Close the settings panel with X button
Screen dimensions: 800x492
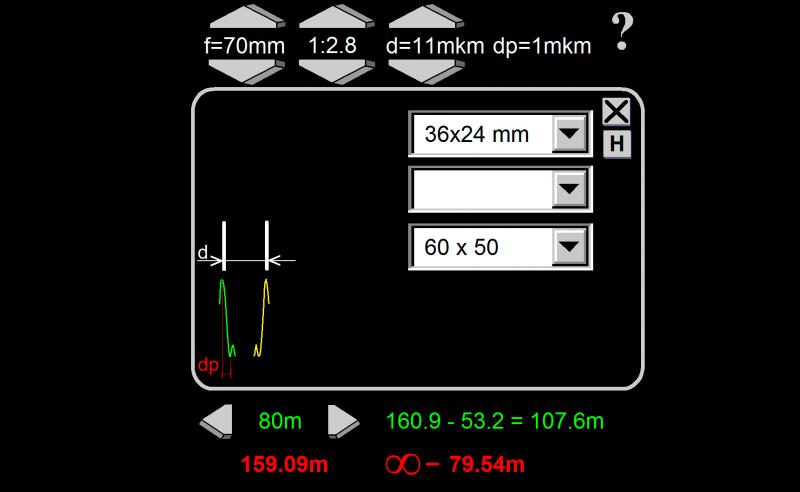click(x=616, y=112)
